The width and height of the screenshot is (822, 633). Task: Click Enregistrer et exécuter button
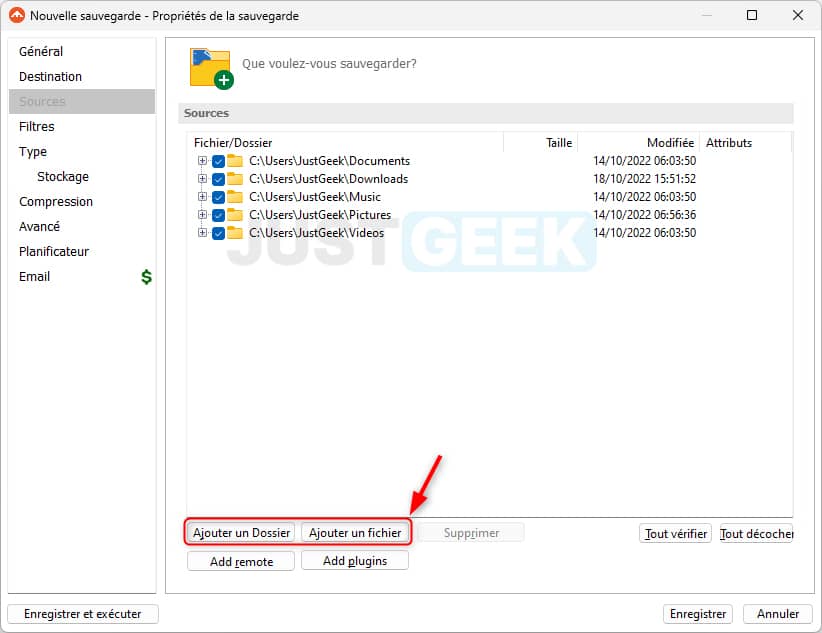pyautogui.click(x=83, y=614)
